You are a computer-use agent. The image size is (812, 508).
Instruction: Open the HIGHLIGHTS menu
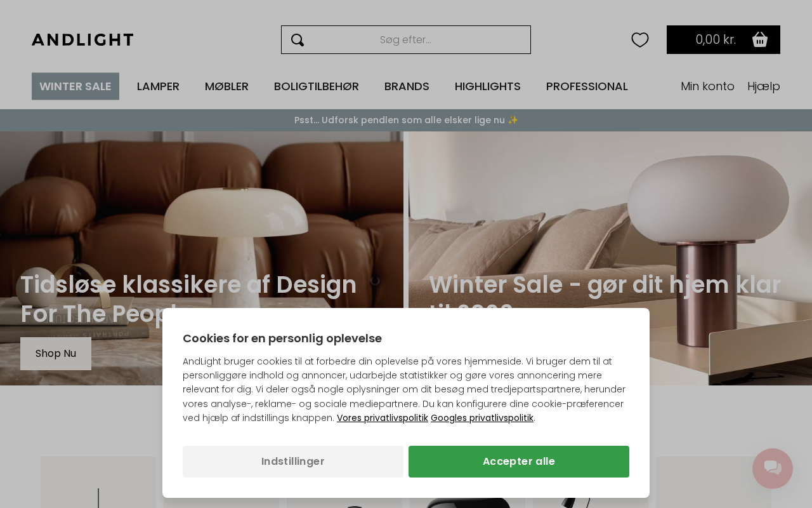[x=488, y=86]
